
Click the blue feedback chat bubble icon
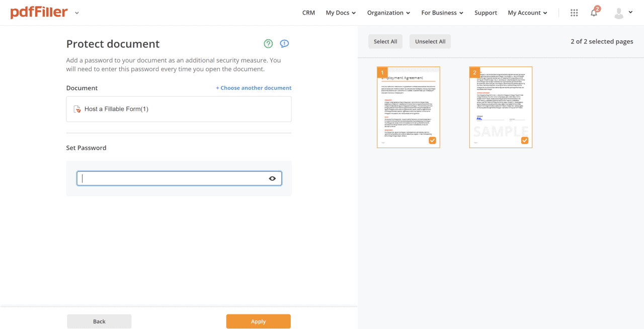click(284, 43)
